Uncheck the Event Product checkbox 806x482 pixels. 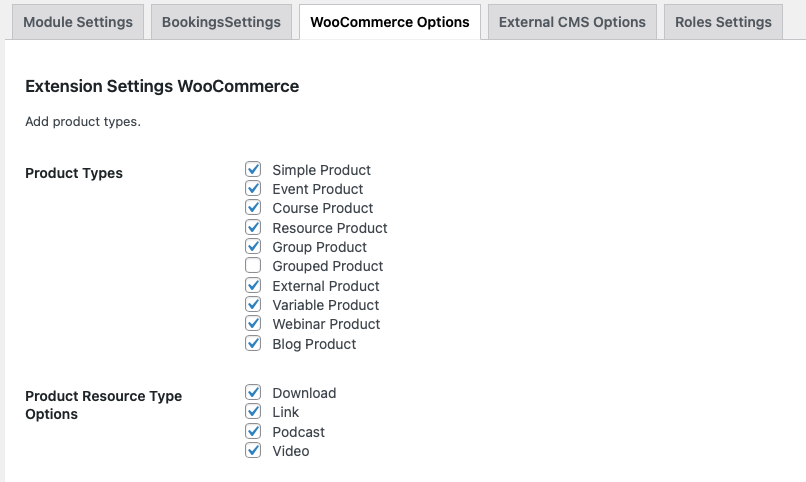pyautogui.click(x=253, y=188)
